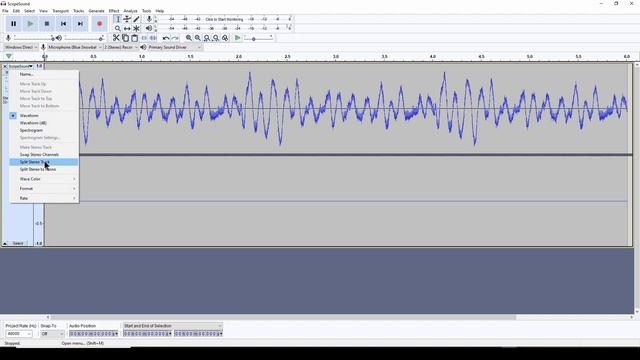The image size is (640, 360).
Task: Click the Trim audio icon
Action: click(x=144, y=38)
